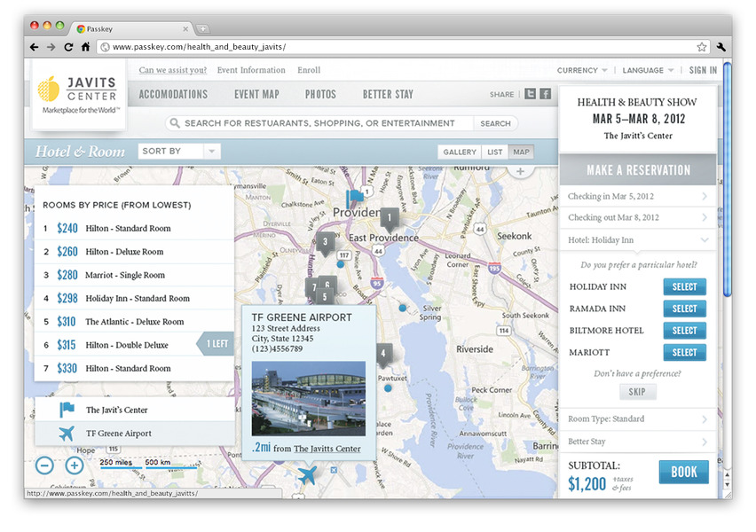Click the top-right plus tab on the map
Screen dimensions: 756x532
tap(520, 171)
